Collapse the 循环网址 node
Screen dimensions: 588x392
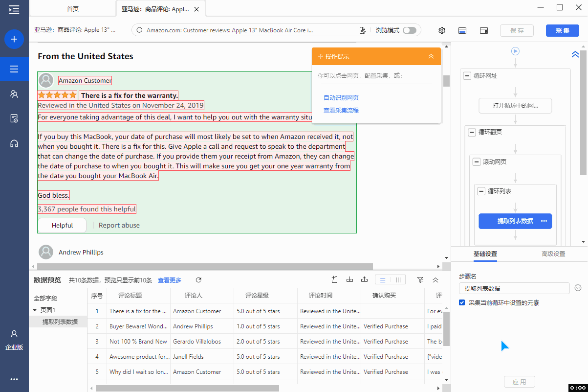467,76
